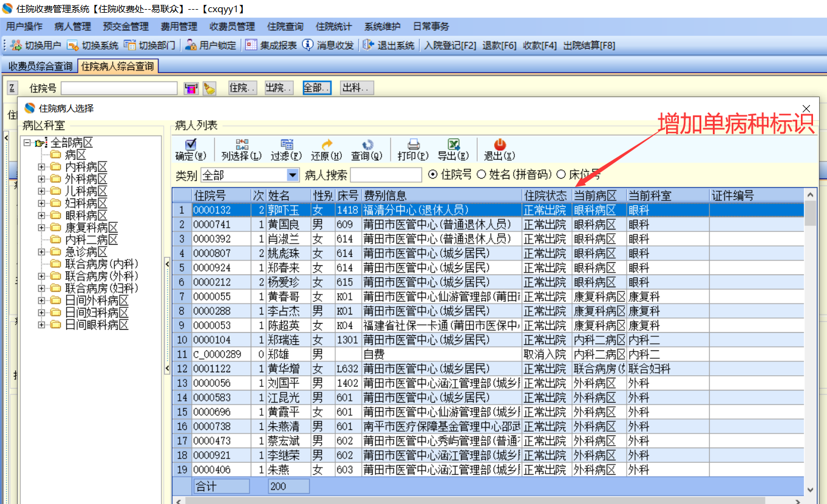Click the 出院结算[F8] button
827x504 pixels.
(590, 45)
